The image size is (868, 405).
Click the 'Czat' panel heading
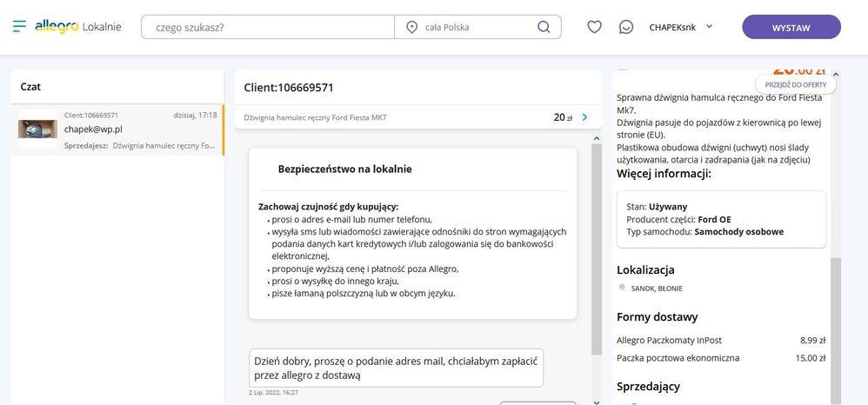tap(30, 87)
